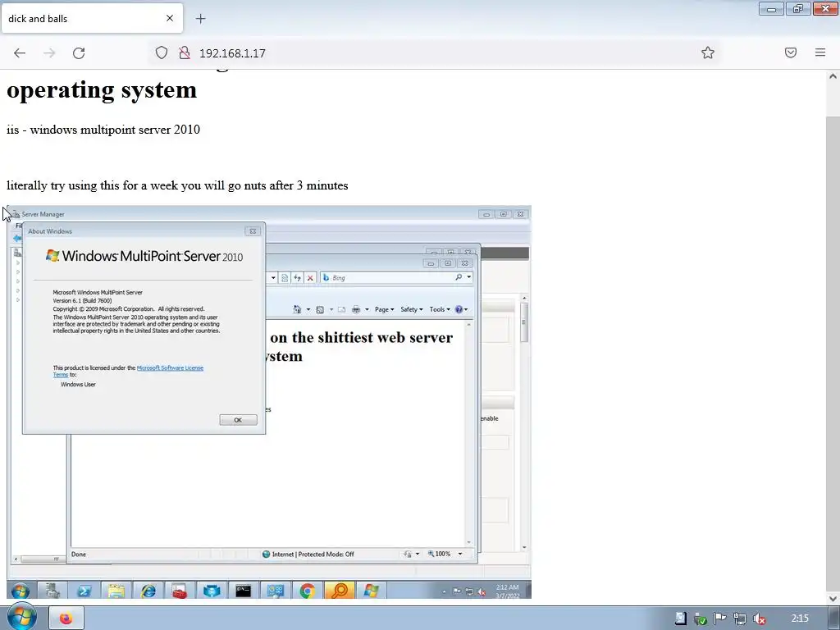840x630 pixels.
Task: Click the muted volume tray icon
Action: 759,619
